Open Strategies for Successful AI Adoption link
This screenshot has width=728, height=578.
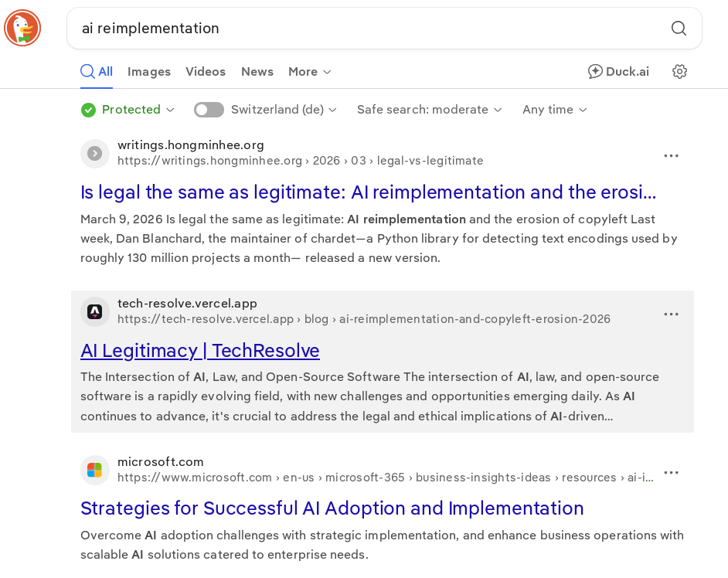(332, 508)
